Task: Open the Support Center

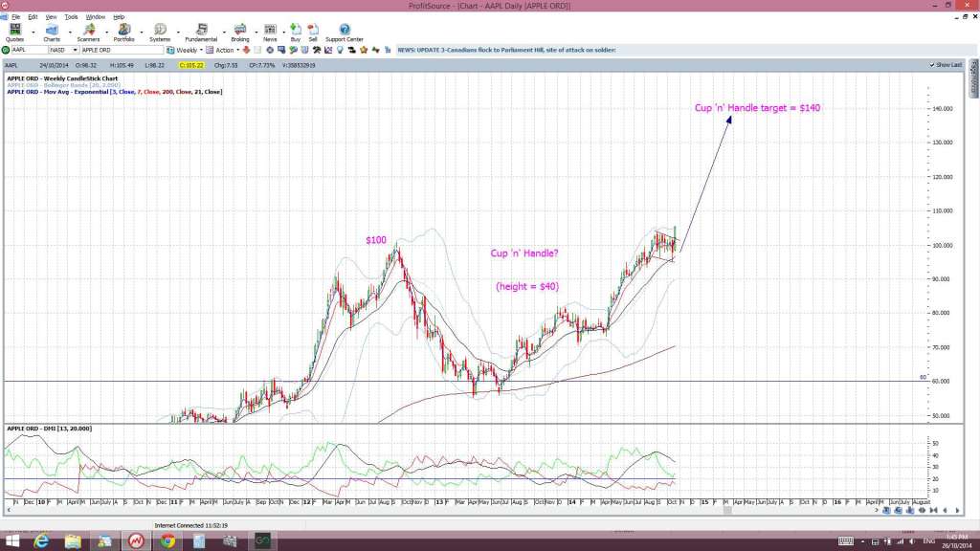Action: (x=345, y=33)
